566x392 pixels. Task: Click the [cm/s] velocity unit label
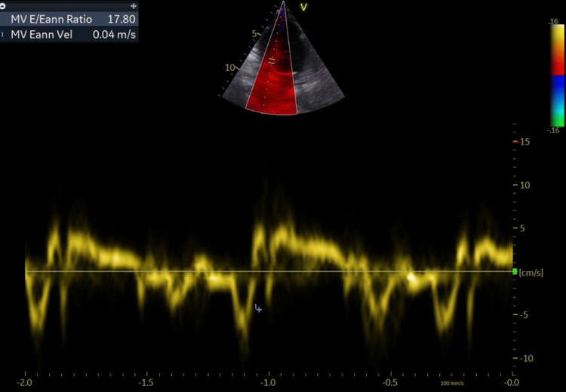531,273
